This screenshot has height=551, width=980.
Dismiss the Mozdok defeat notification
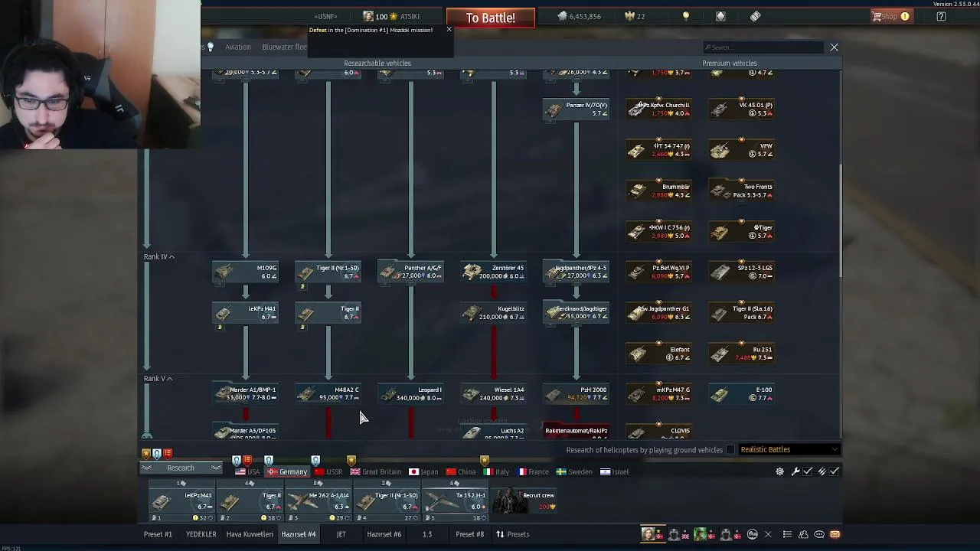(x=449, y=30)
